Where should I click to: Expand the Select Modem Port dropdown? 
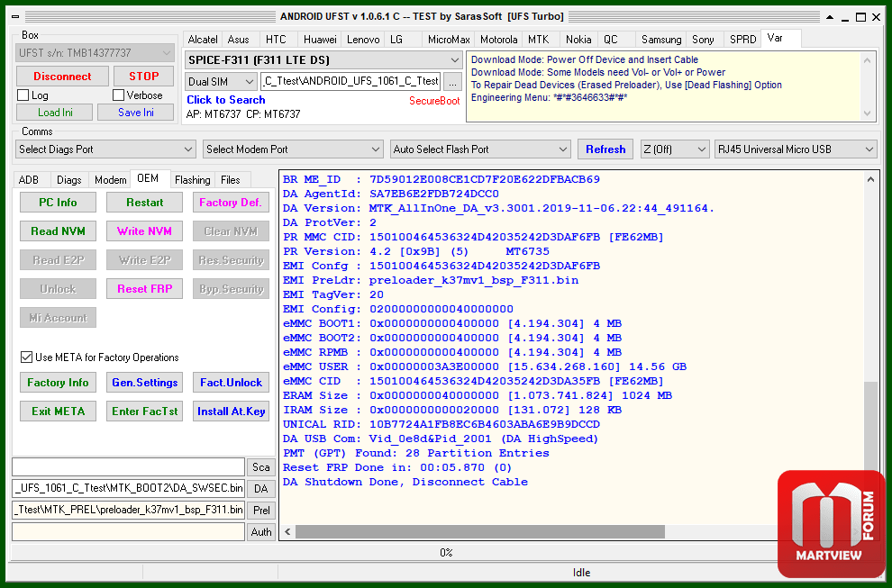coord(293,149)
